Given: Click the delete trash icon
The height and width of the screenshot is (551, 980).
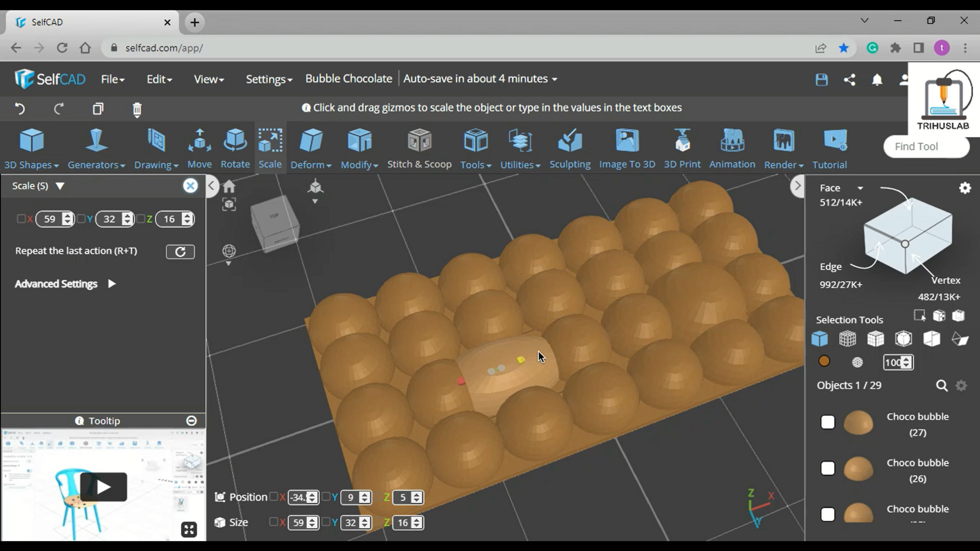Looking at the screenshot, I should tap(137, 110).
